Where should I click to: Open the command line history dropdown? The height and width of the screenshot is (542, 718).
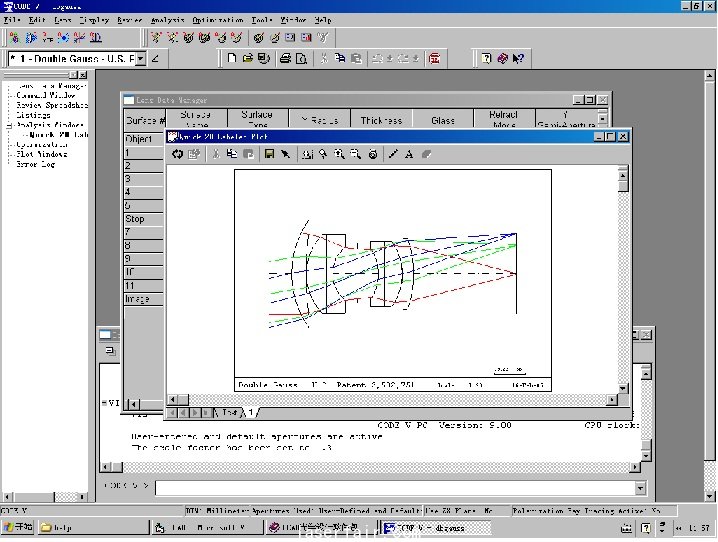coord(640,488)
